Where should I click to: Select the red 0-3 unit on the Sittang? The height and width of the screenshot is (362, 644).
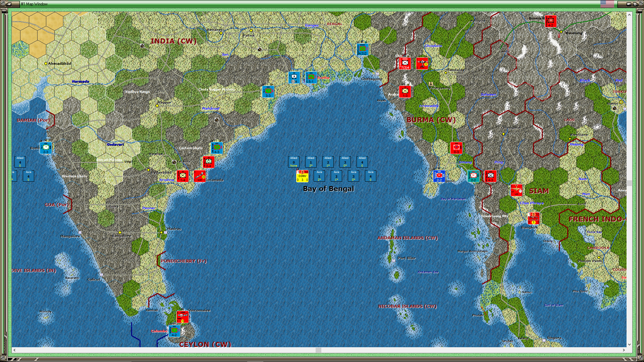[x=457, y=148]
